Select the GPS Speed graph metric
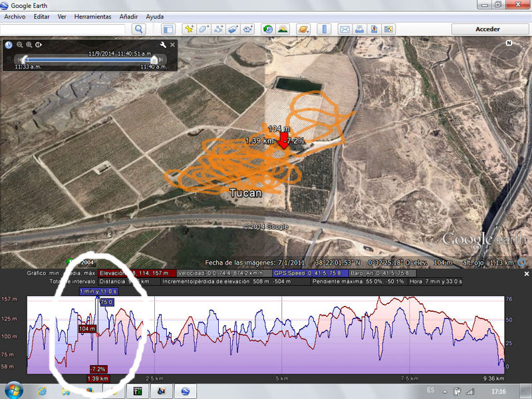Viewport: 532px width, 399px height. (311, 273)
